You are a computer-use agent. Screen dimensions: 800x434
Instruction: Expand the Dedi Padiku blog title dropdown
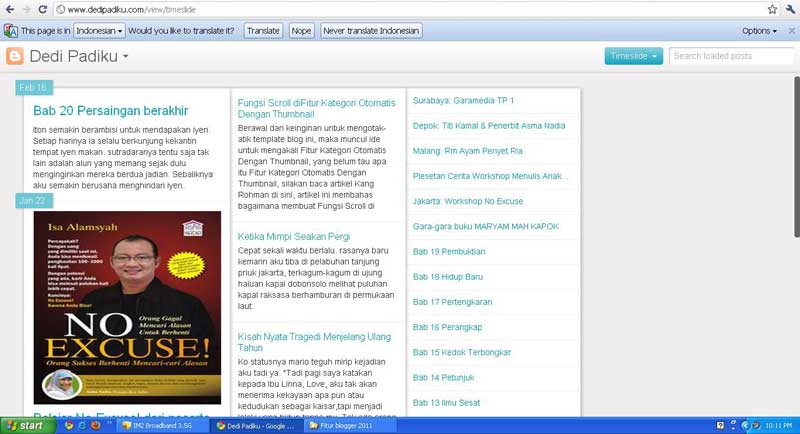(x=126, y=56)
